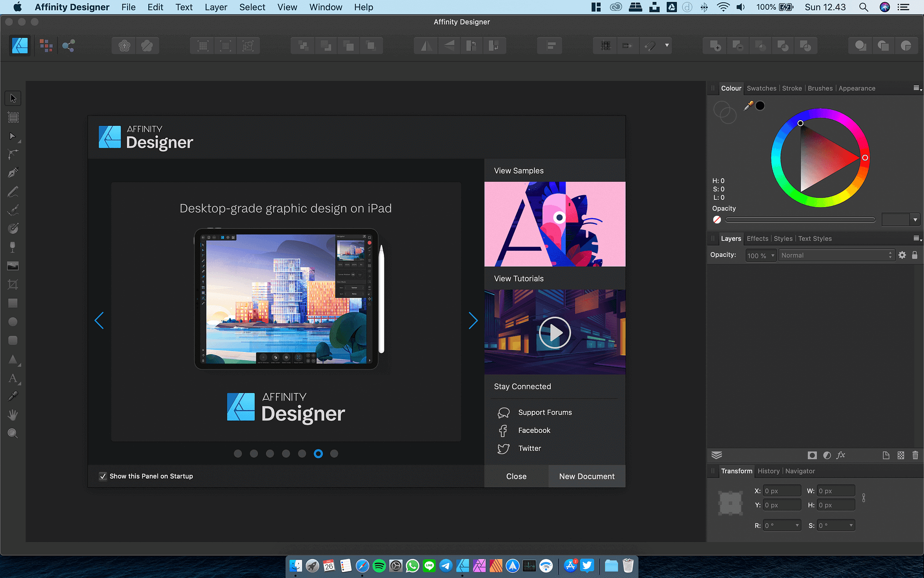
Task: Toggle the layer lock in Layers panel
Action: (915, 255)
